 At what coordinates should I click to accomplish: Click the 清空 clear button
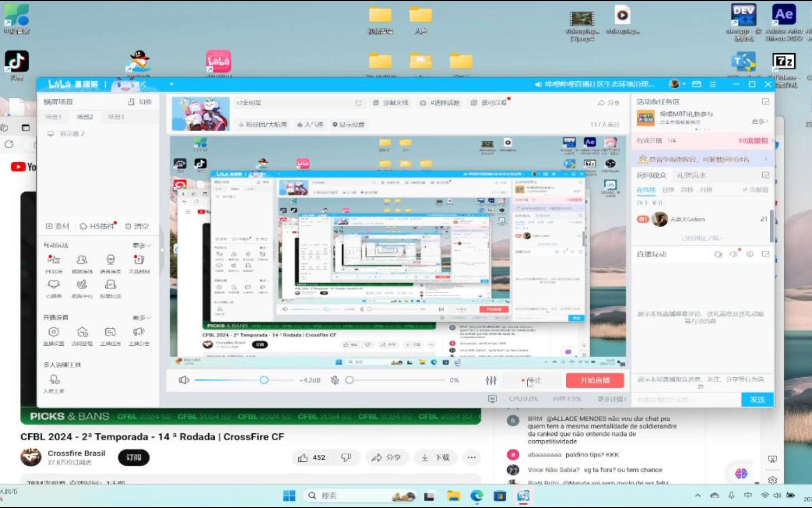point(137,226)
